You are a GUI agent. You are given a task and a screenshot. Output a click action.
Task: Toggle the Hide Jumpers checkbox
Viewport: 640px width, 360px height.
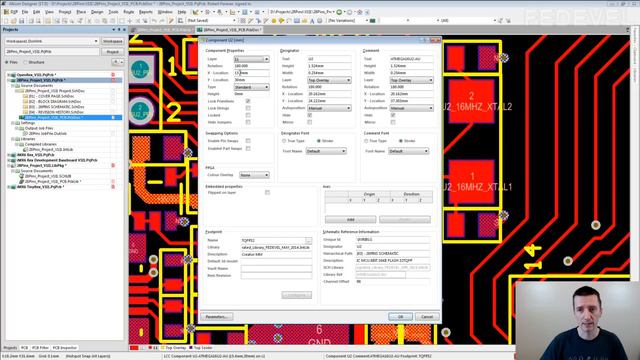(248, 122)
